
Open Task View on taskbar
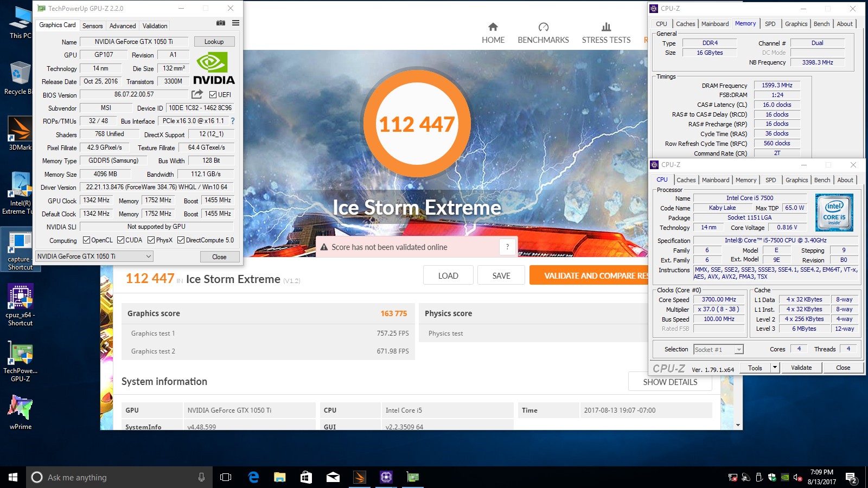[x=226, y=477]
